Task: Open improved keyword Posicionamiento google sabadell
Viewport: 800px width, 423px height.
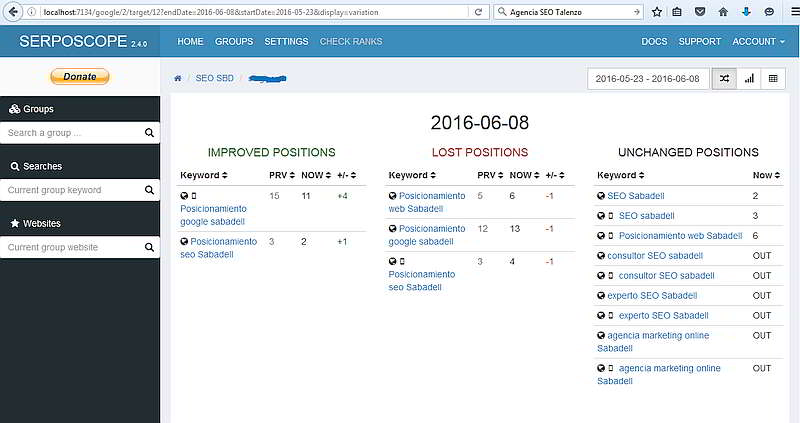Action: point(213,215)
